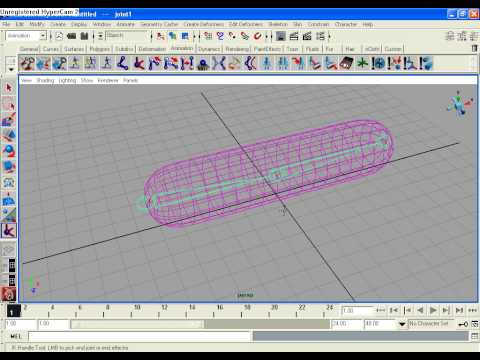Select the Soft Modification tool
This screenshot has height=360, width=480.
click(9, 199)
